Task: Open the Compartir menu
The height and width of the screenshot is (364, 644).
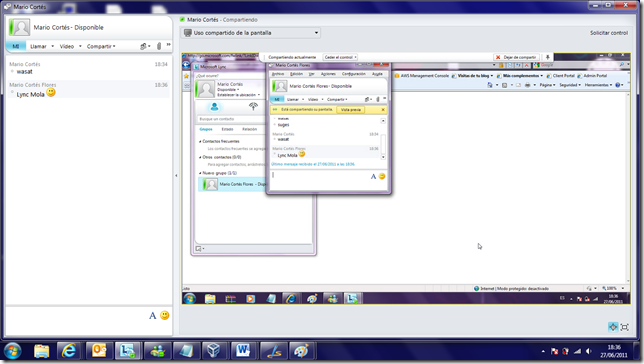Action: [x=101, y=46]
